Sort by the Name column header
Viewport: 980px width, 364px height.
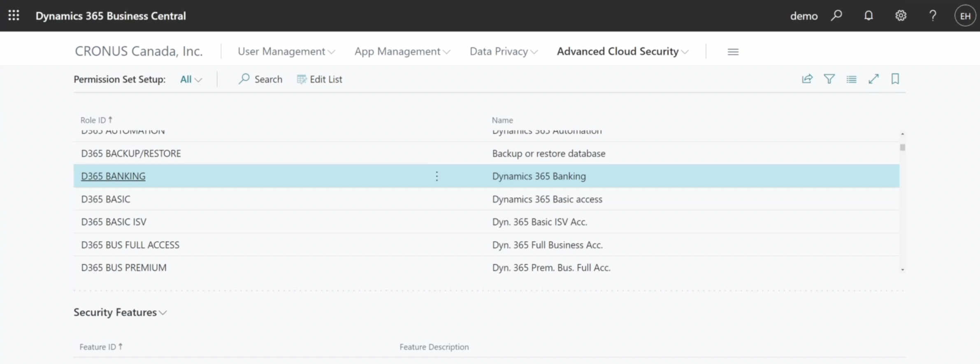(502, 120)
